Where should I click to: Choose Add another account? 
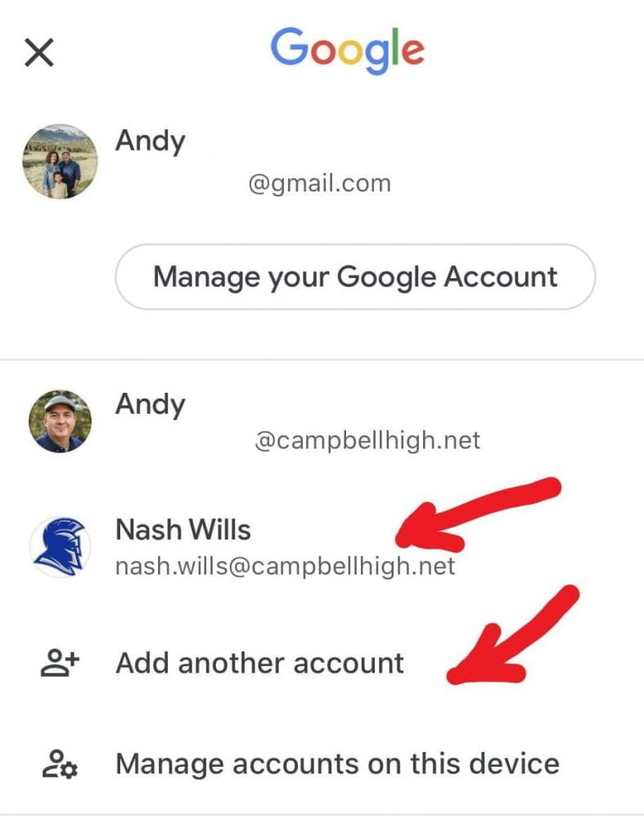pyautogui.click(x=259, y=663)
